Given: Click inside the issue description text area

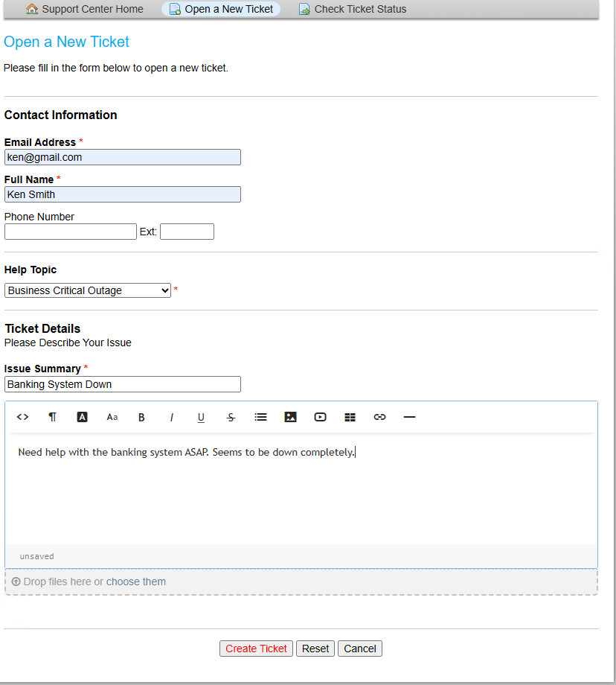Looking at the screenshot, I should [x=301, y=489].
